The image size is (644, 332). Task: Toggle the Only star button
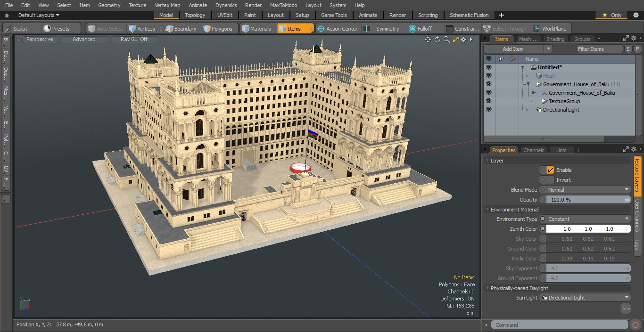click(x=612, y=15)
